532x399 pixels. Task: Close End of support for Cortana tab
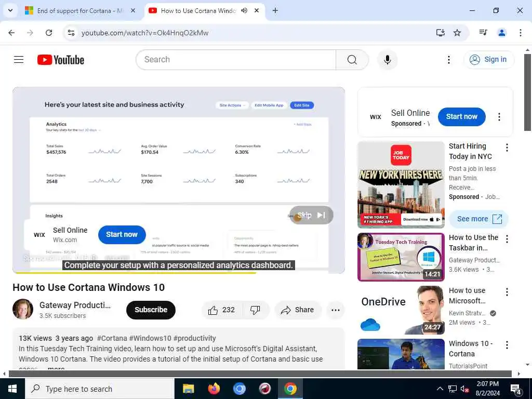133,10
